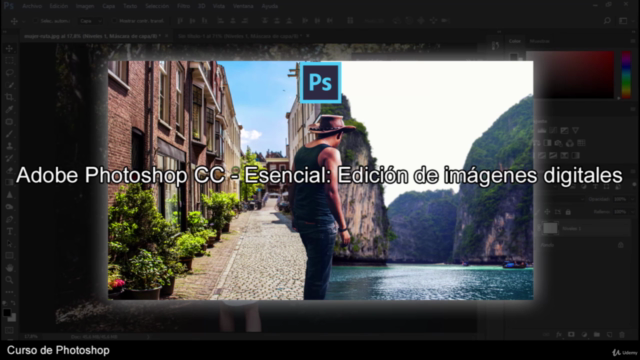This screenshot has height=360, width=640.
Task: Select the Niveles 1 layer thumbnail
Action: (x=550, y=228)
